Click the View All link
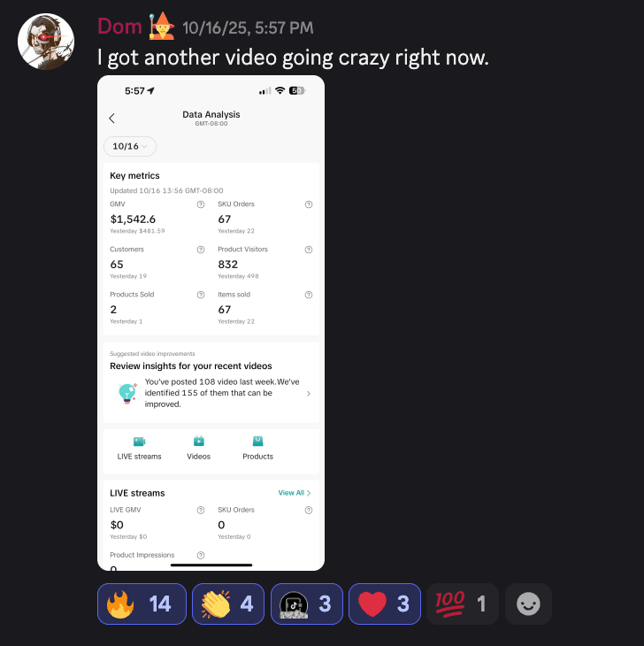This screenshot has height=646, width=644. click(295, 493)
